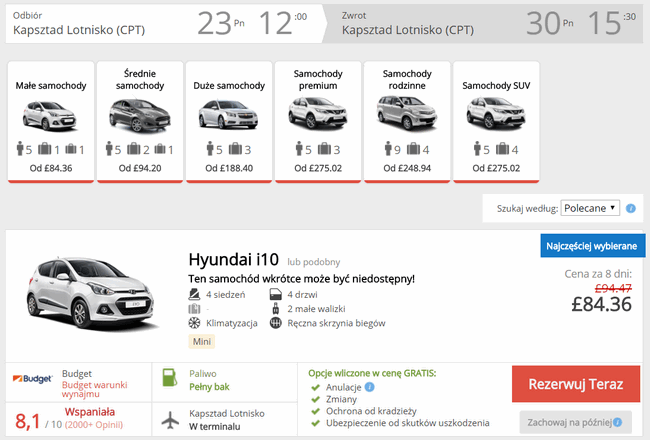Click the return date 30 Pn
650x440 pixels.
tap(550, 23)
